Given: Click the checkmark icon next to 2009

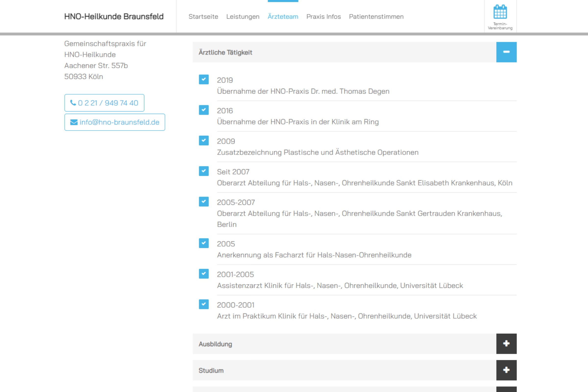Looking at the screenshot, I should (x=204, y=140).
